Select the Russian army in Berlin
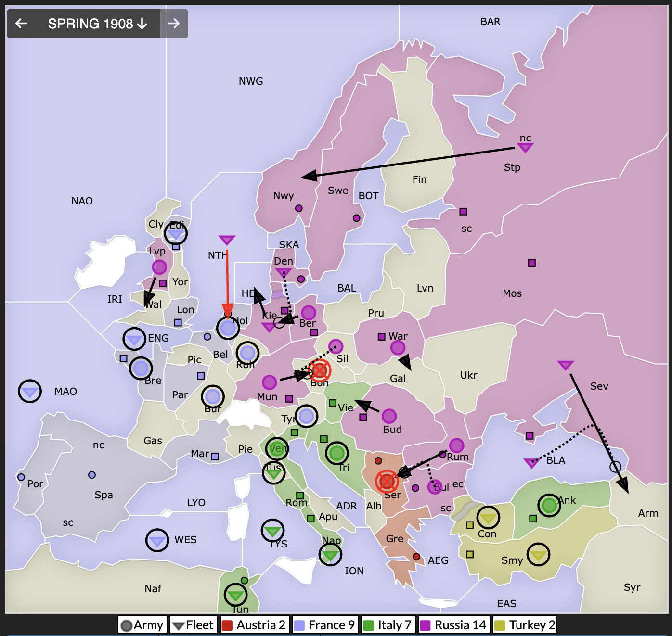The height and width of the screenshot is (636, 672). [x=309, y=313]
